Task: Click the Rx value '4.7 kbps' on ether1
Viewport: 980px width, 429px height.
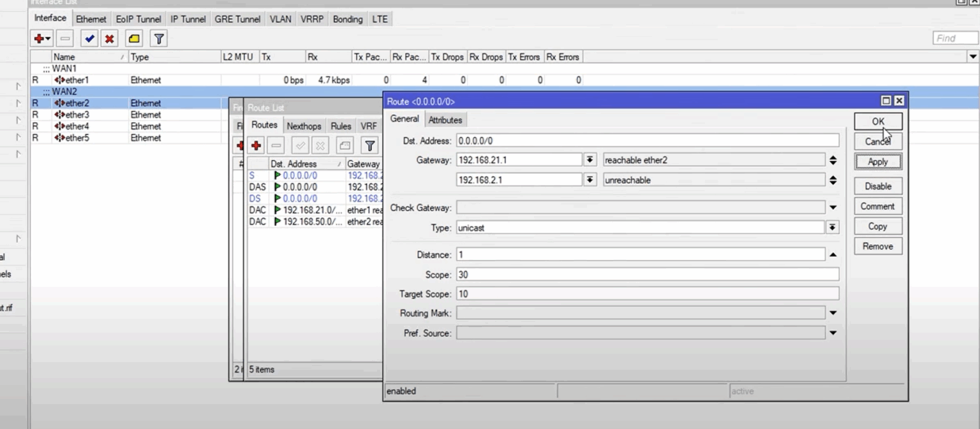Action: pyautogui.click(x=334, y=80)
